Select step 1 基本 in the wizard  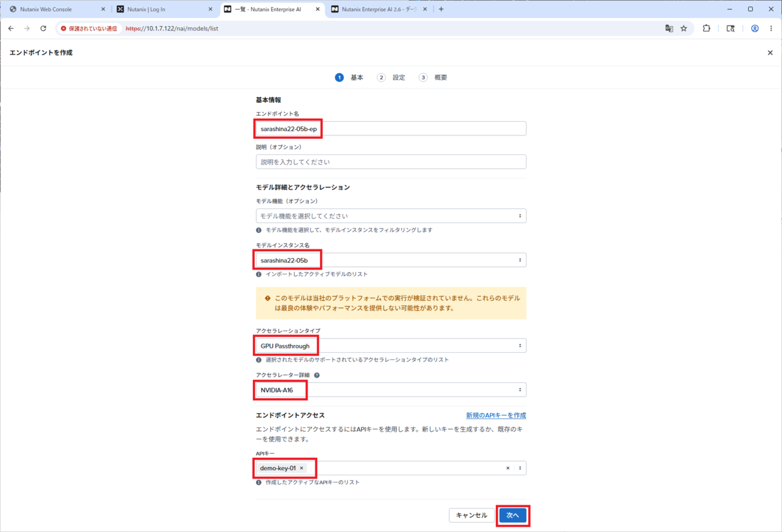tap(349, 77)
